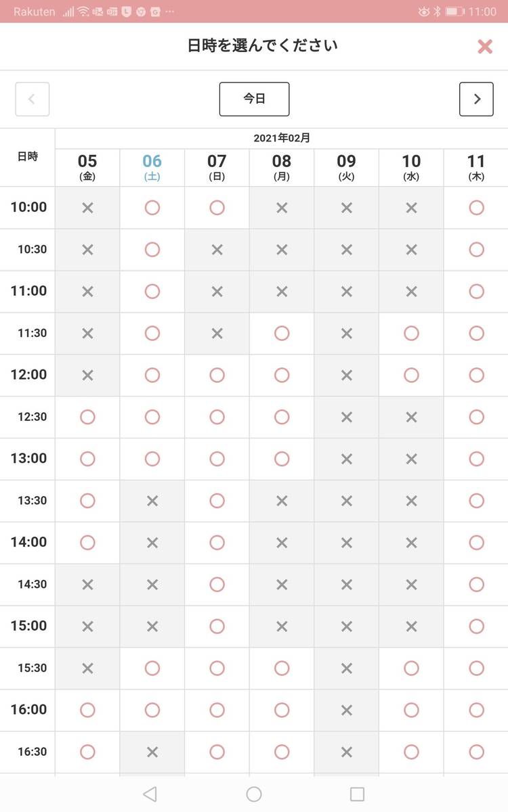The height and width of the screenshot is (812, 508).
Task: Tap the 07 (日) date column header
Action: pos(217,167)
